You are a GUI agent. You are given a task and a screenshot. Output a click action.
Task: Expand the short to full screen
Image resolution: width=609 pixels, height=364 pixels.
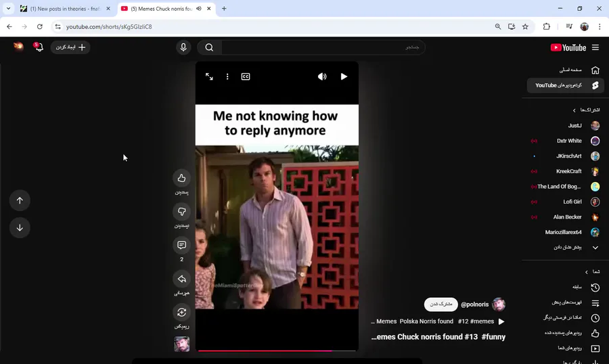tap(209, 76)
